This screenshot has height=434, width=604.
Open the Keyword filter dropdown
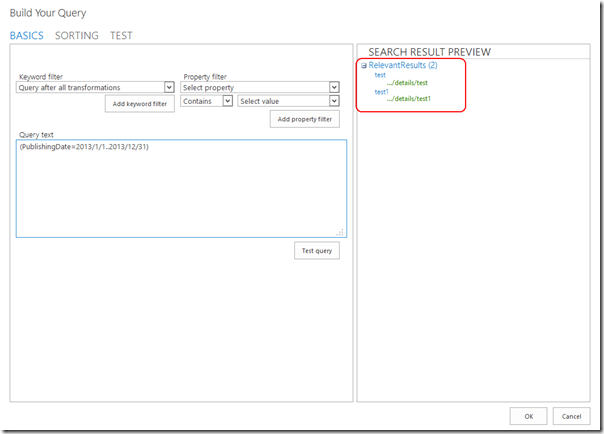click(95, 87)
